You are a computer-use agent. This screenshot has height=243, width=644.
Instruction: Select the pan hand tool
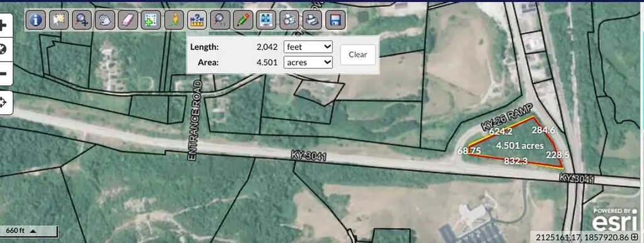click(x=105, y=20)
